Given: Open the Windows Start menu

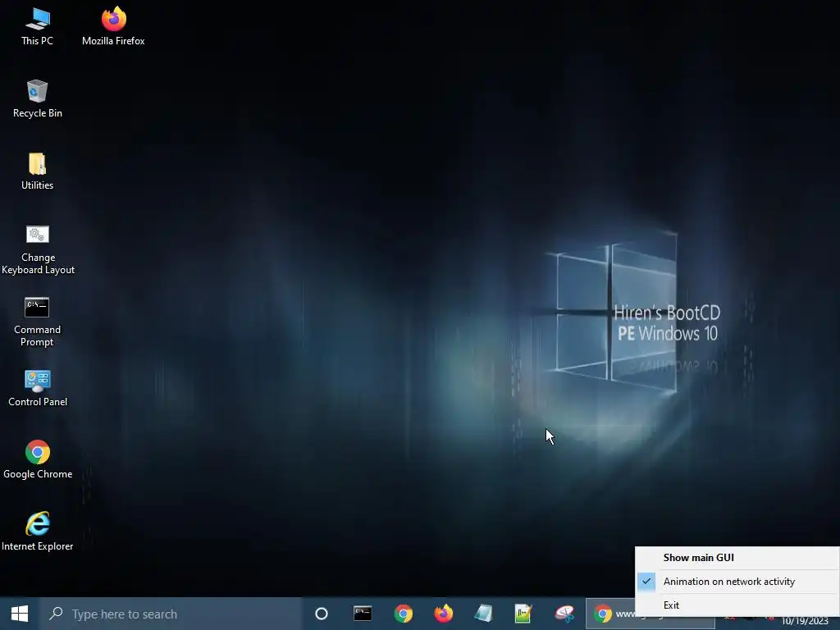Looking at the screenshot, I should click(x=20, y=614).
